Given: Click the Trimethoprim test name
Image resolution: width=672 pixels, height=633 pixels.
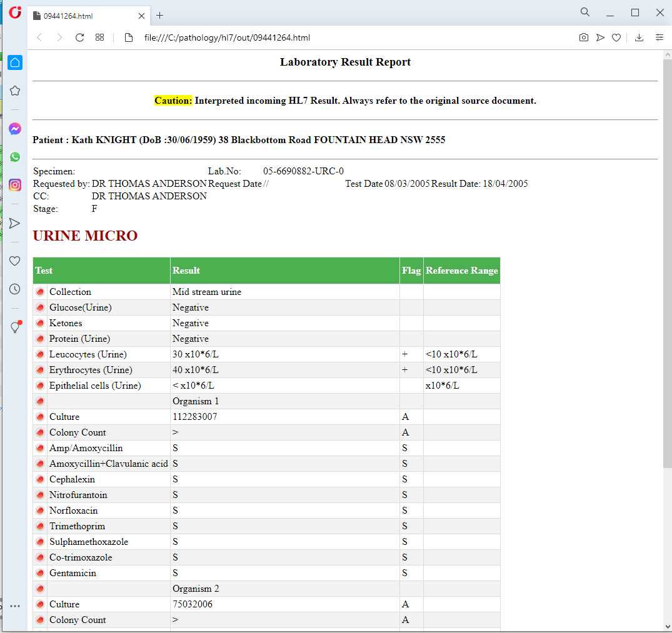Looking at the screenshot, I should (x=77, y=526).
